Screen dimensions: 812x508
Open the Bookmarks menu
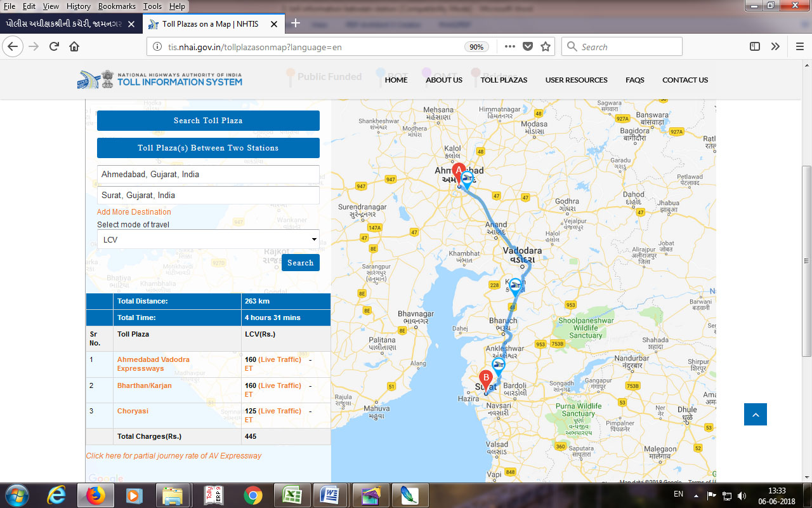tap(117, 6)
